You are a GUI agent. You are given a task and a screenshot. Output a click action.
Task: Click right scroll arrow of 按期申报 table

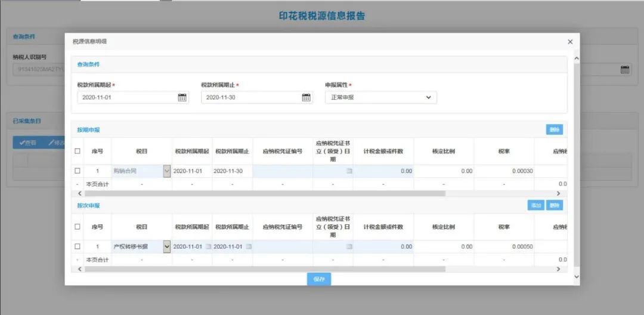coord(558,193)
